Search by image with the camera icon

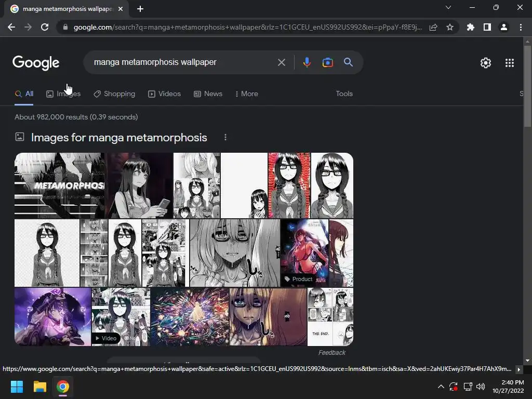coord(327,62)
